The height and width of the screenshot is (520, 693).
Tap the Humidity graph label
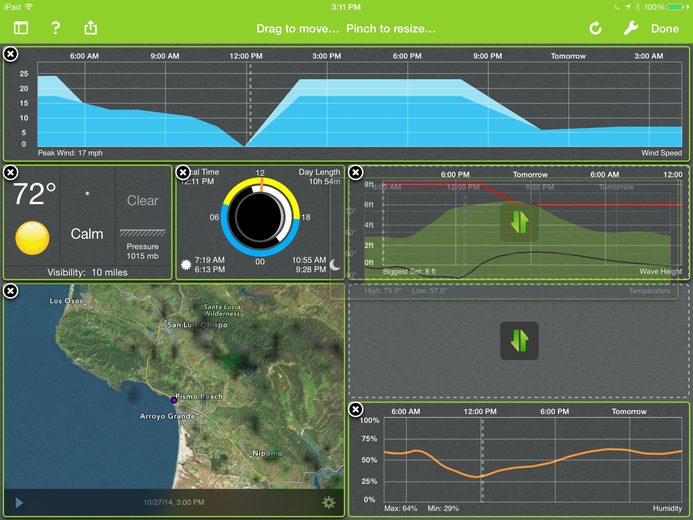click(x=667, y=509)
